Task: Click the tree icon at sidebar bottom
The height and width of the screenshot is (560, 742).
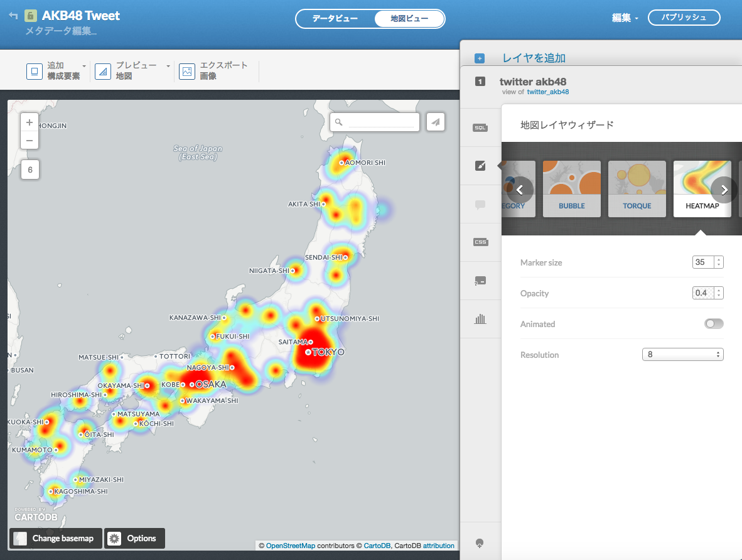Action: pos(480,543)
